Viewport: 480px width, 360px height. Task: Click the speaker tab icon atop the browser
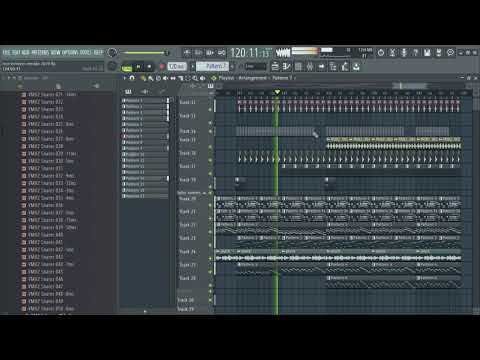pos(96,86)
